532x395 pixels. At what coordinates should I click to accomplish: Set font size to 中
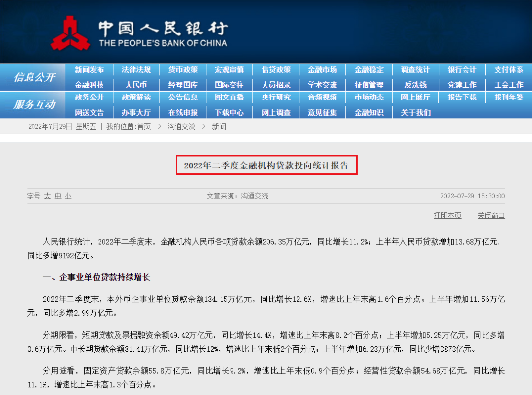(x=58, y=196)
